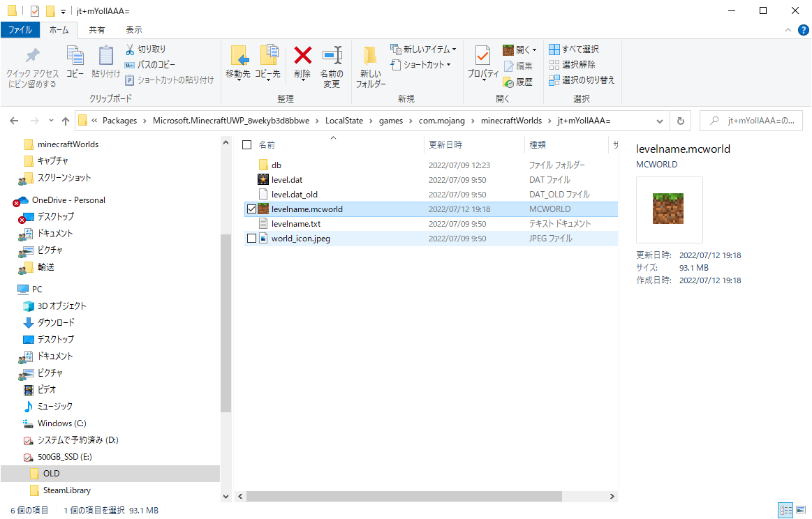Click the horizontal scrollbar of file list
This screenshot has width=812, height=519.
[x=404, y=496]
